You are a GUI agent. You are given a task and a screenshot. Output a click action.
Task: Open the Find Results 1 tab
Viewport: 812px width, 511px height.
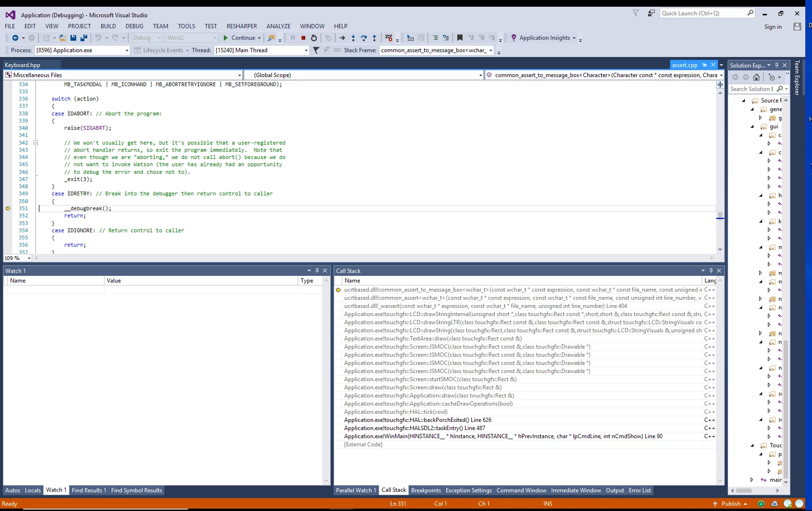(89, 490)
